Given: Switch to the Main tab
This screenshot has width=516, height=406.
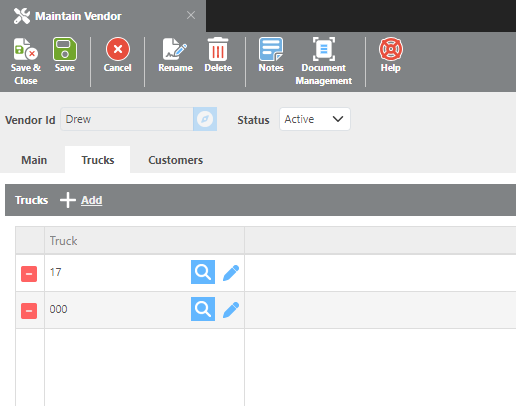Looking at the screenshot, I should [34, 160].
